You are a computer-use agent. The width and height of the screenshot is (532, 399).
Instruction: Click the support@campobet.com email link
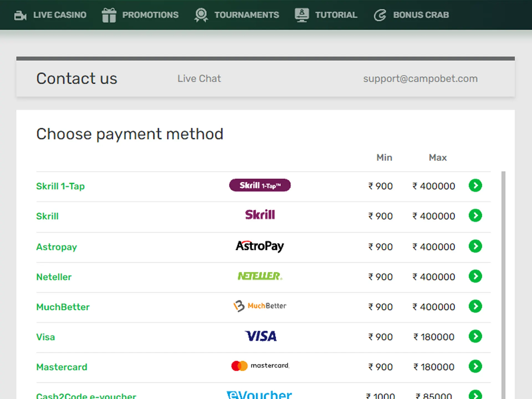[420, 79]
